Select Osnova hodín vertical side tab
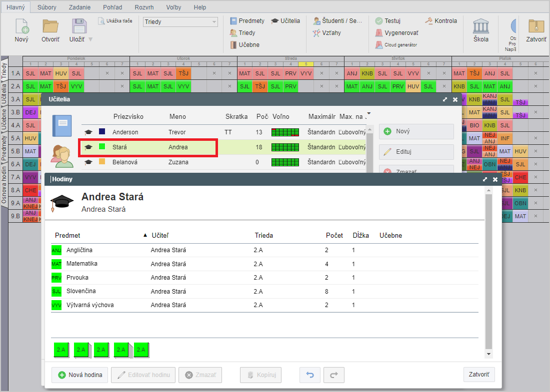Image resolution: width=550 pixels, height=392 pixels. coord(4,184)
